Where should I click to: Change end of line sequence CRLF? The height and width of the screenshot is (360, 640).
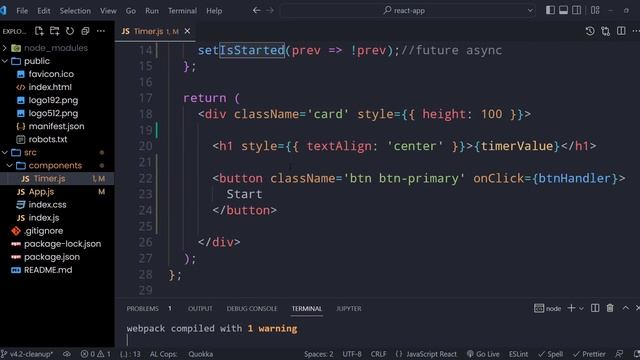pos(378,354)
